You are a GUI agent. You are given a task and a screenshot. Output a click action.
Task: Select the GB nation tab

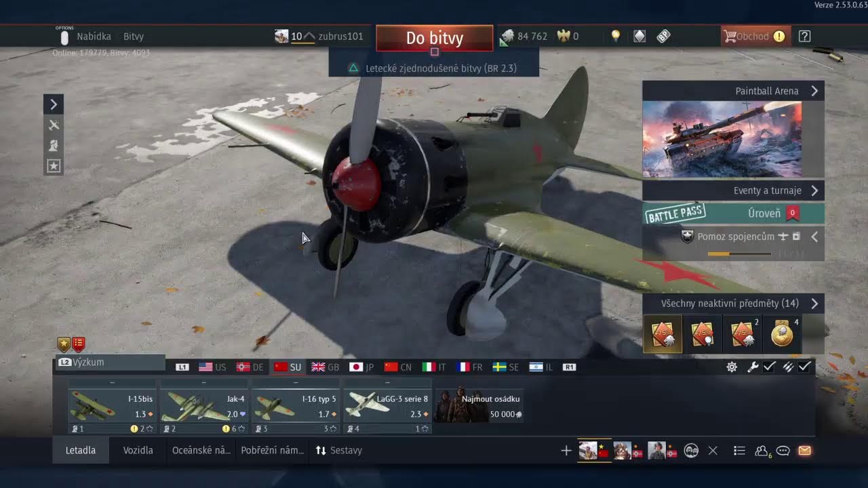click(325, 367)
